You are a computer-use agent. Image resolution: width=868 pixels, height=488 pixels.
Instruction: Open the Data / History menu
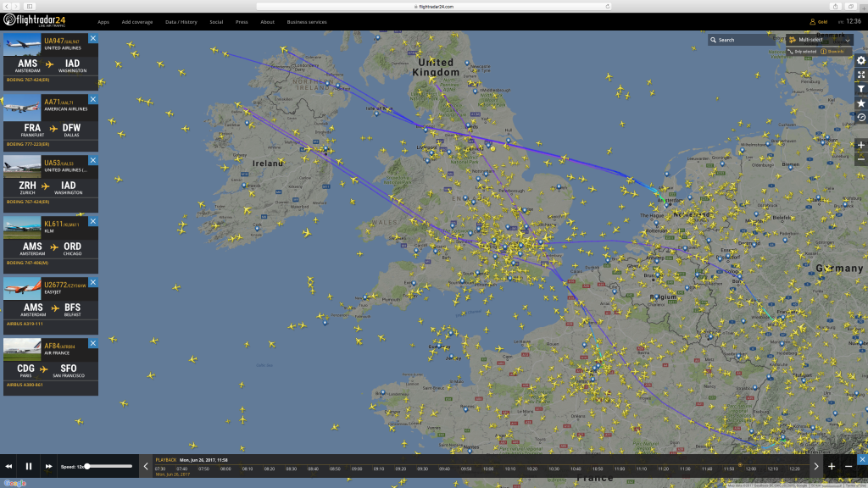[181, 22]
